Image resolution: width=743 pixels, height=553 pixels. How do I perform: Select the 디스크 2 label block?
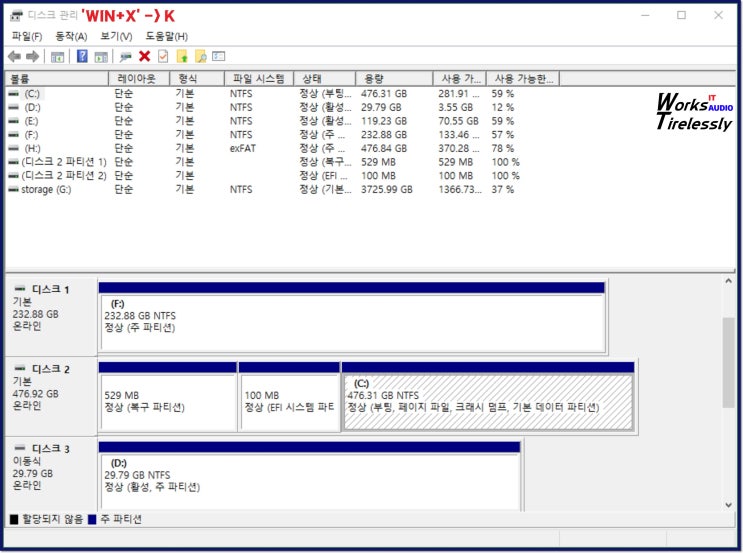(x=51, y=396)
